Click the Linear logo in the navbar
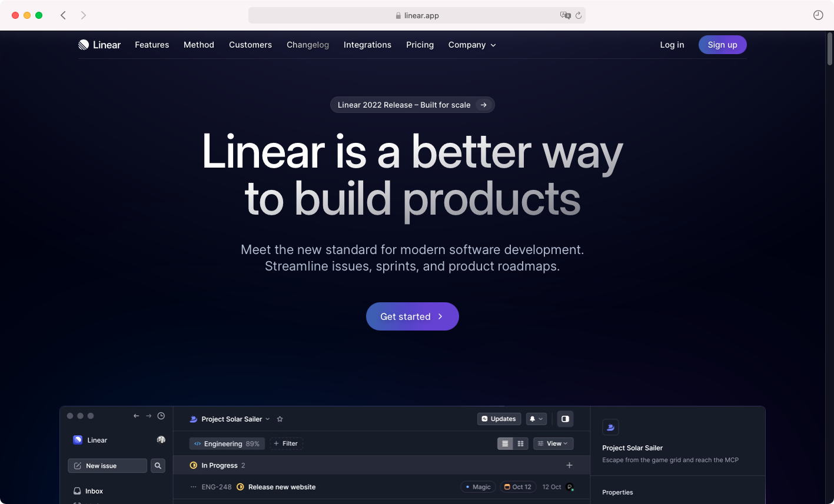 (x=99, y=45)
